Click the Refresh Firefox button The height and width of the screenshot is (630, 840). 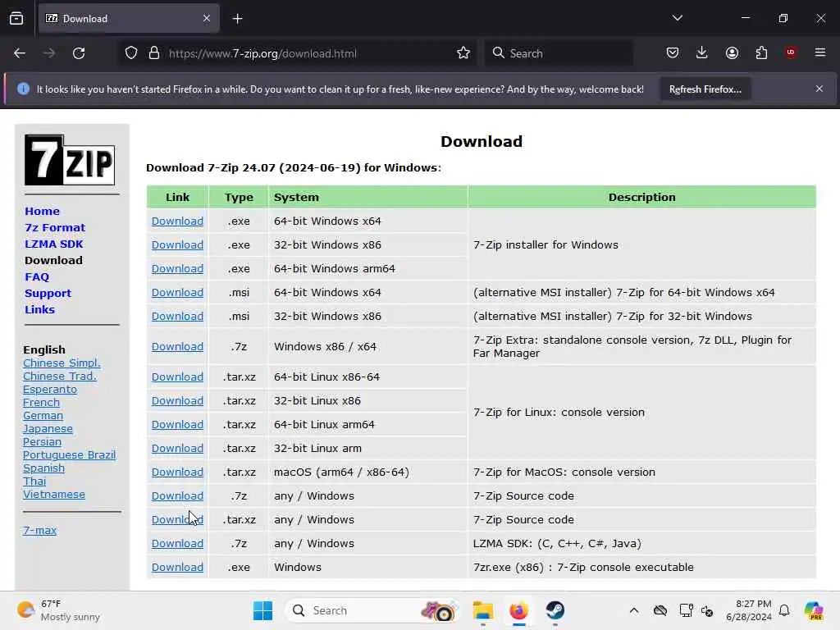pyautogui.click(x=705, y=89)
